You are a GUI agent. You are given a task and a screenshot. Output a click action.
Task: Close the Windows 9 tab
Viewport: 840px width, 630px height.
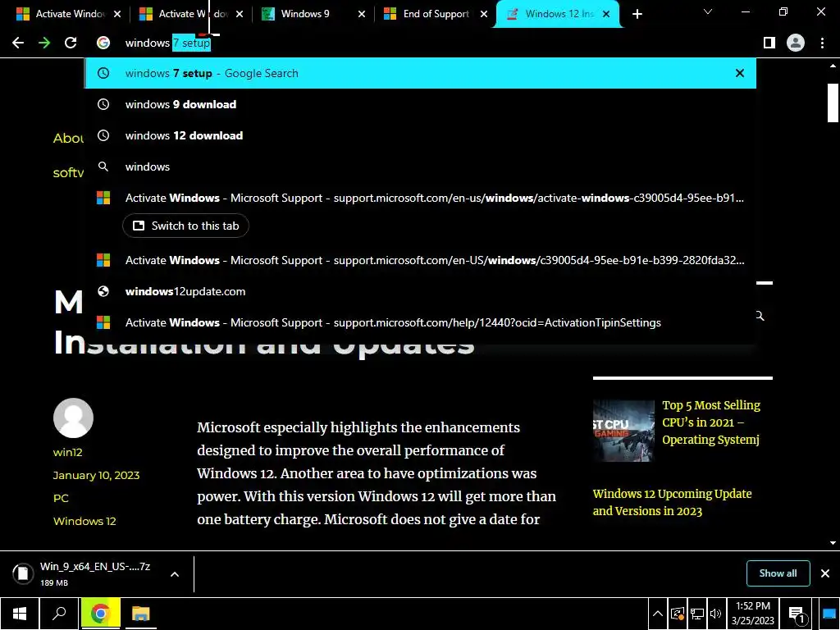[x=362, y=15]
